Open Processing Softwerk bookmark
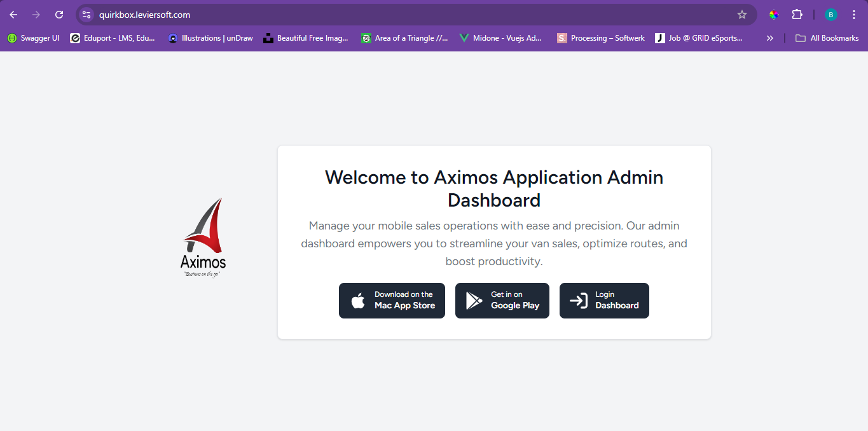Image resolution: width=868 pixels, height=431 pixels. (601, 38)
